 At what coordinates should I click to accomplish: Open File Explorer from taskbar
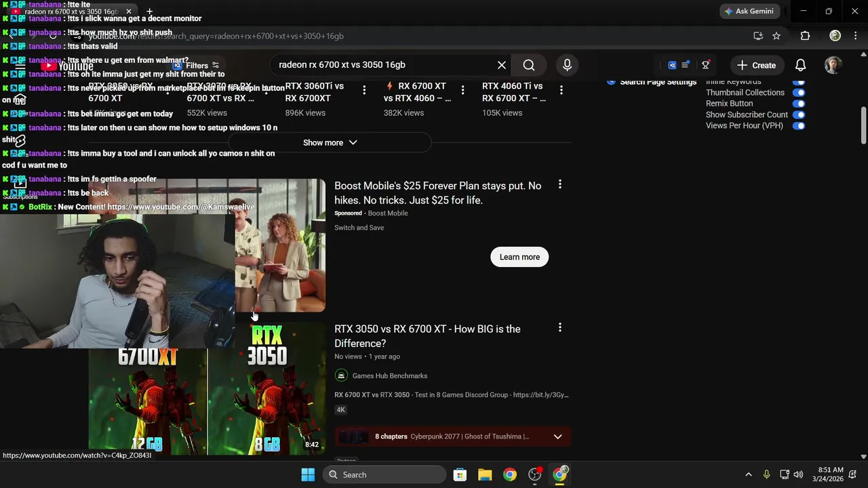click(x=485, y=474)
